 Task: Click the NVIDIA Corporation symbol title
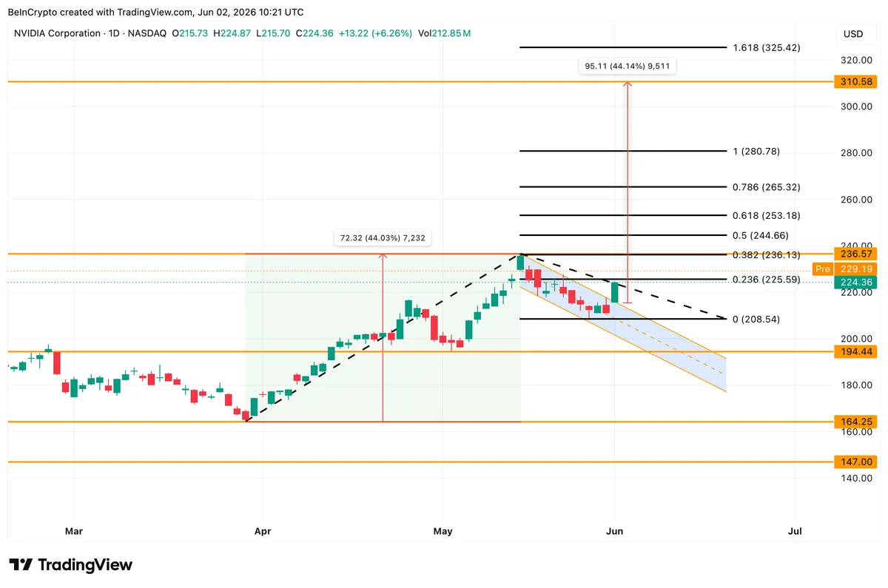click(58, 34)
